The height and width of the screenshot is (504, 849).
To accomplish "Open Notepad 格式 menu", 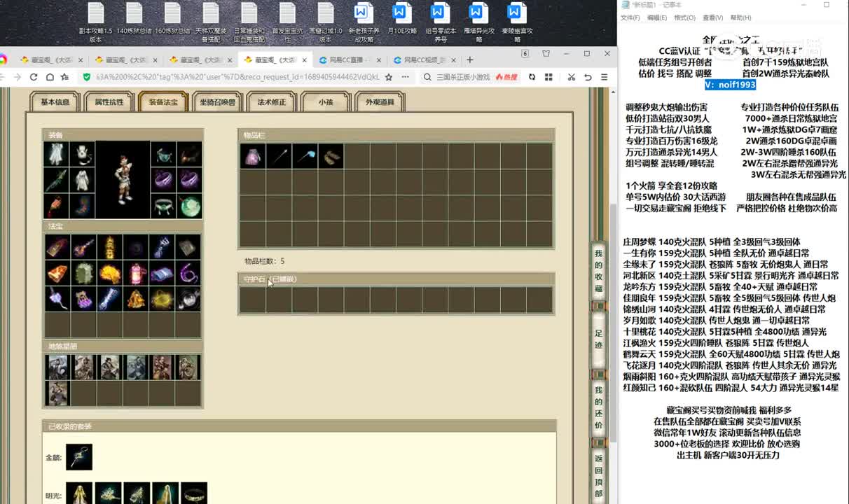I will (684, 17).
